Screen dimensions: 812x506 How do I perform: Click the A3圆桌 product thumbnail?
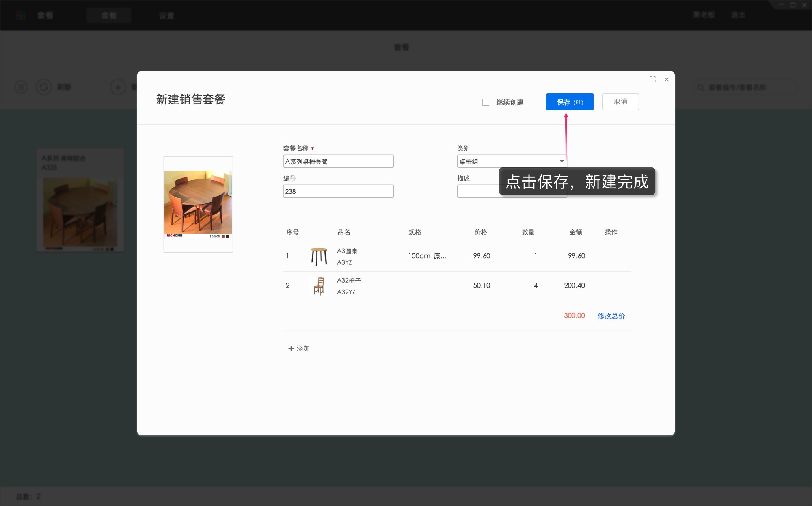pyautogui.click(x=319, y=256)
